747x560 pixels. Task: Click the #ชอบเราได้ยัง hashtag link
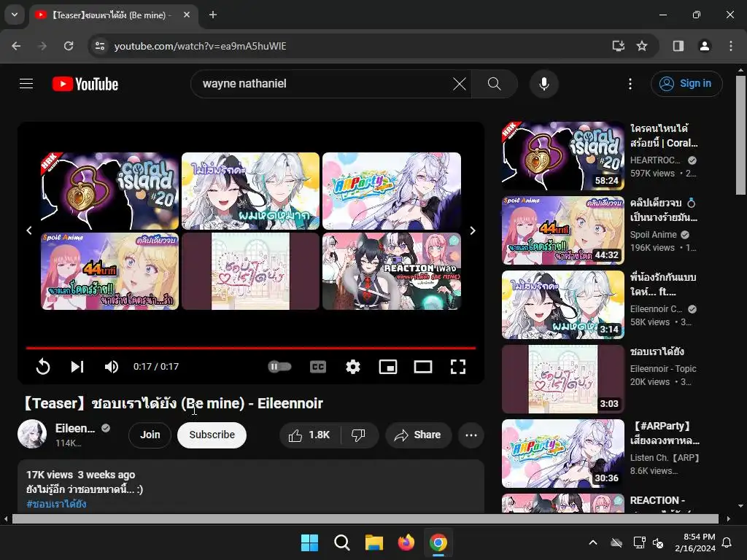56,504
